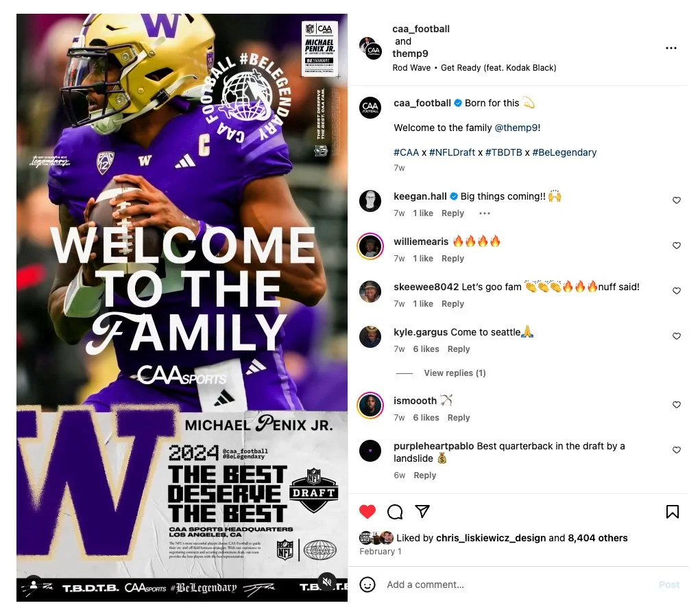Like purpleheartpablo's comment

pos(676,450)
